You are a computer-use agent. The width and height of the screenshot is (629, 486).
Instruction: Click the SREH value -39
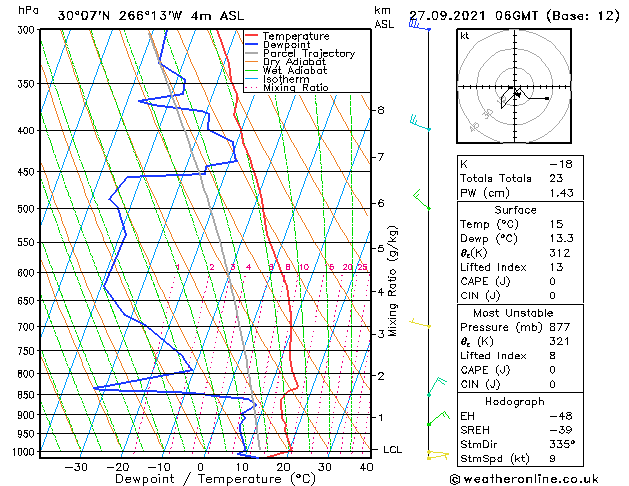(x=561, y=430)
